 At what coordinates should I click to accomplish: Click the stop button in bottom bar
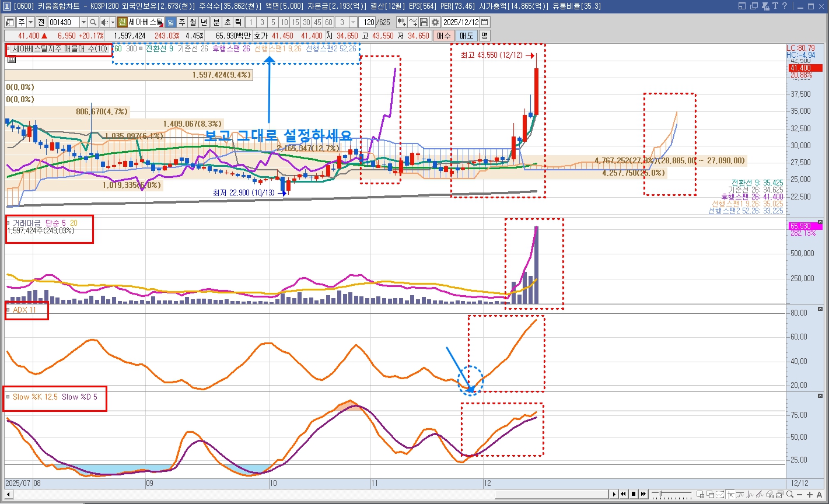point(634,494)
